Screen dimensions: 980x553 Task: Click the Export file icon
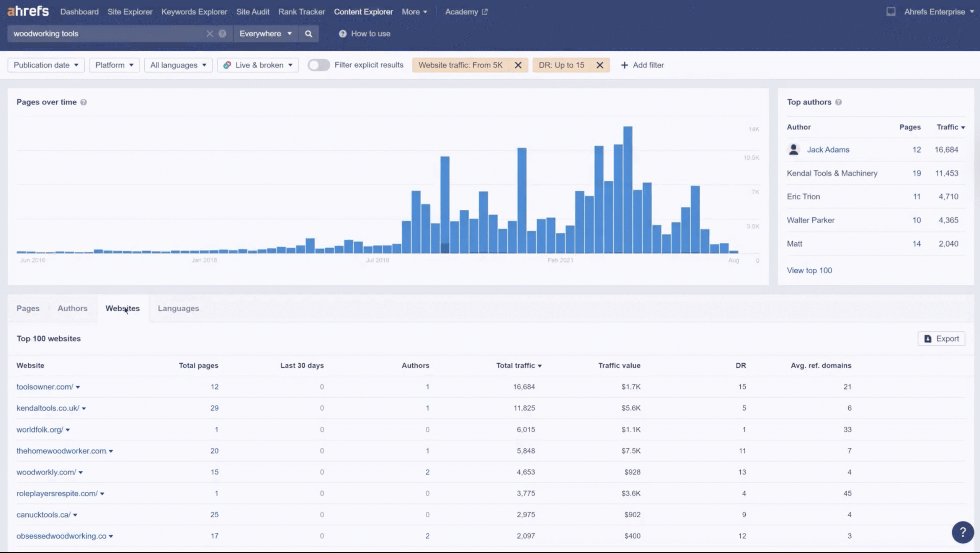[928, 339]
